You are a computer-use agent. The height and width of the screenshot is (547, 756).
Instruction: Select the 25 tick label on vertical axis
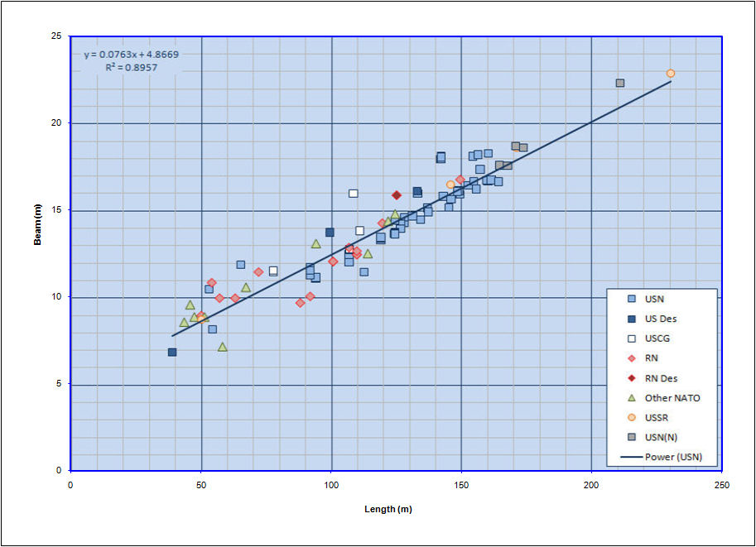pyautogui.click(x=56, y=36)
